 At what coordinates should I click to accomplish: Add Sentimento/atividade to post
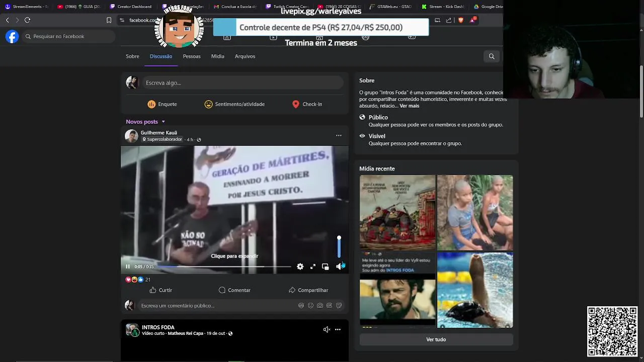(x=234, y=104)
